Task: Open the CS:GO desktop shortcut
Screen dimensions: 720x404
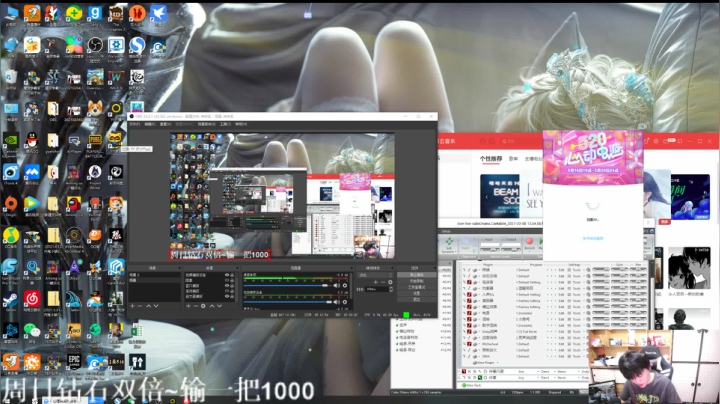Action: coord(73,330)
